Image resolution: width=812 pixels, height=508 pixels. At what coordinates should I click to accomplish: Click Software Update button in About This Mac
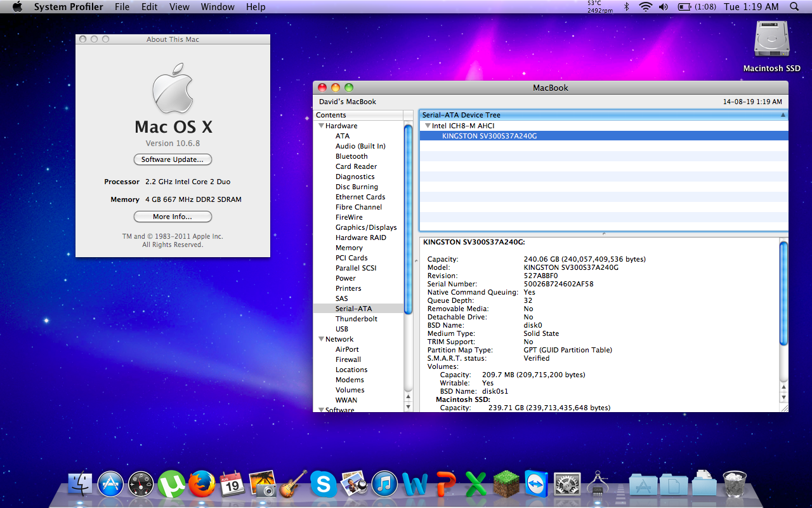[x=173, y=159]
